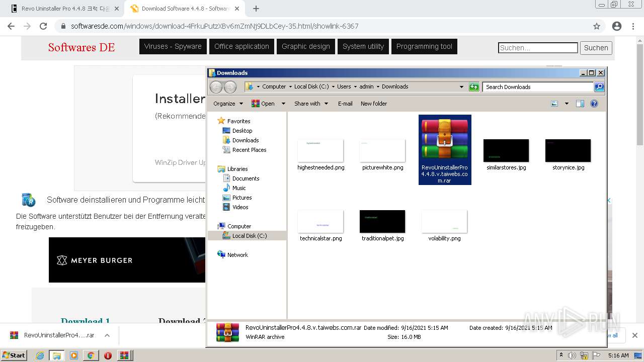Open Internet Explorer from the taskbar
Image resolution: width=644 pixels, height=362 pixels.
pos(40,355)
